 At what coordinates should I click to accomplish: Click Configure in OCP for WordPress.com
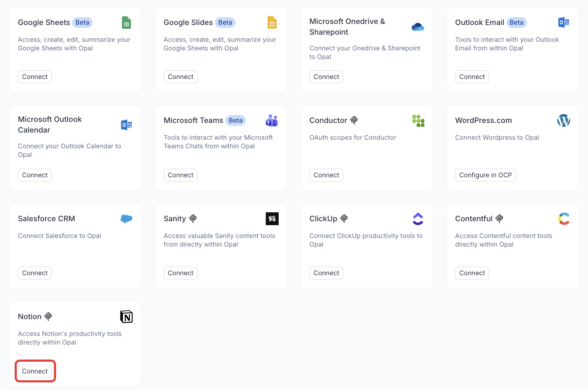tap(485, 175)
